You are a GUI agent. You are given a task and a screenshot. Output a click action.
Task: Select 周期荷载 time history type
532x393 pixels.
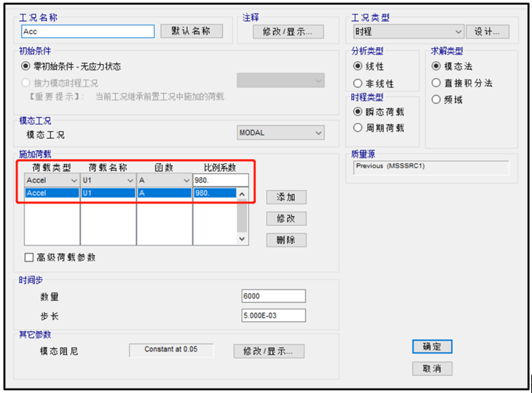point(357,127)
